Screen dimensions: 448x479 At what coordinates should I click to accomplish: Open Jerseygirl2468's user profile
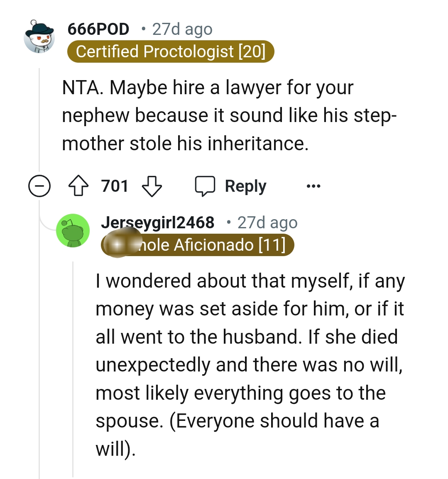pos(159,222)
